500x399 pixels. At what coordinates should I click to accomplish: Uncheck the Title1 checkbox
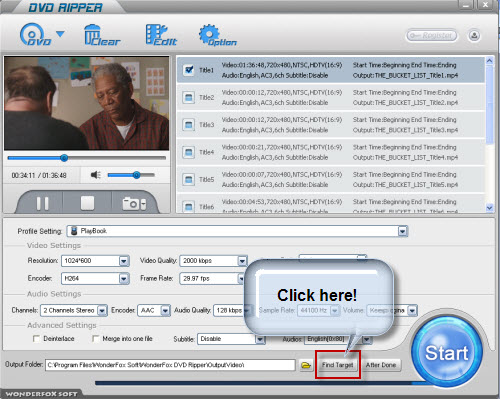click(x=189, y=70)
